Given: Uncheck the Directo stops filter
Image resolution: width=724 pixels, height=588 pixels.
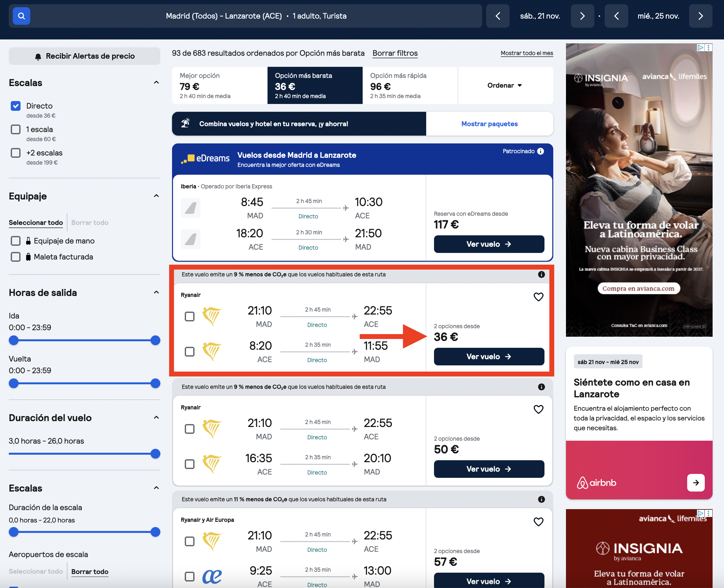Looking at the screenshot, I should point(16,106).
